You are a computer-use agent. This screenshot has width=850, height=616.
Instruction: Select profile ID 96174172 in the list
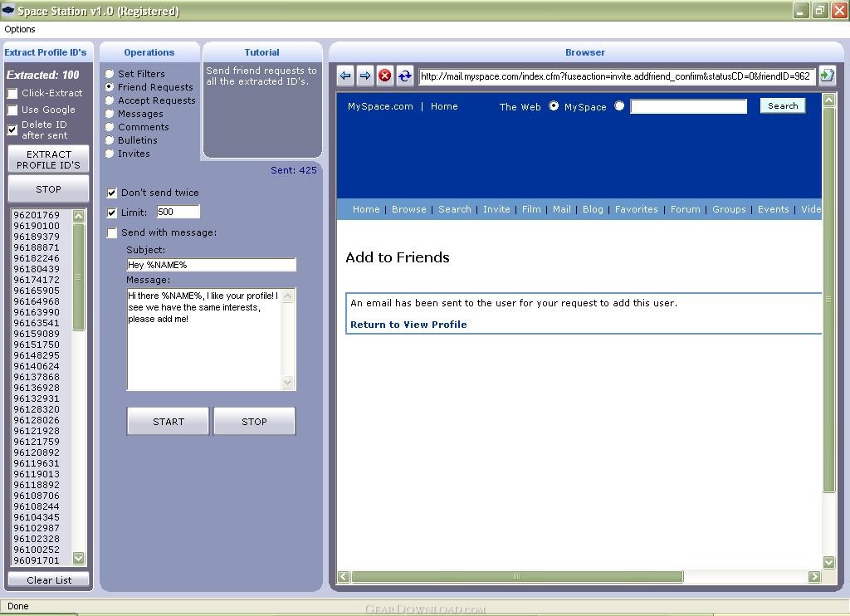[37, 280]
